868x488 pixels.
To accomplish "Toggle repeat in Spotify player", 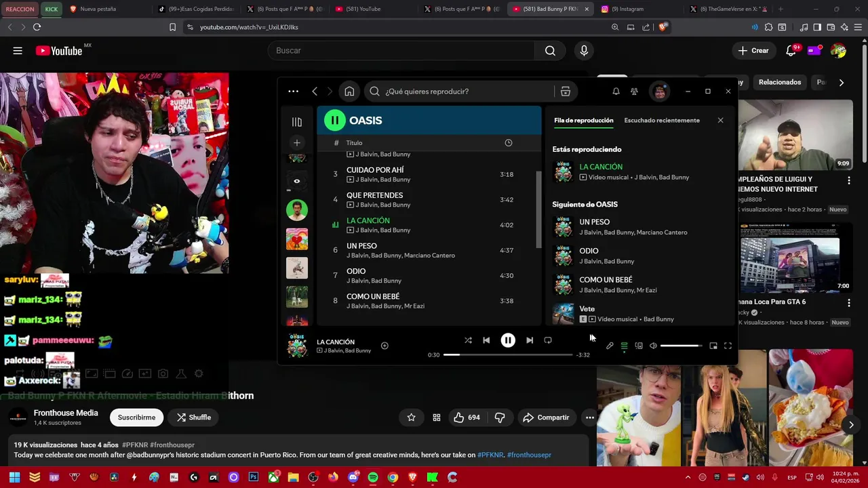I will pyautogui.click(x=548, y=340).
